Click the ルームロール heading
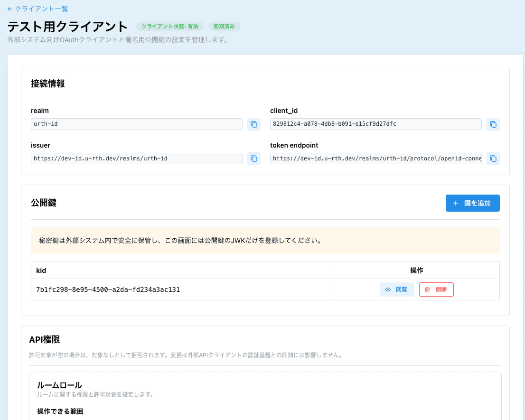Viewport: 525px width, 420px height. pos(59,385)
